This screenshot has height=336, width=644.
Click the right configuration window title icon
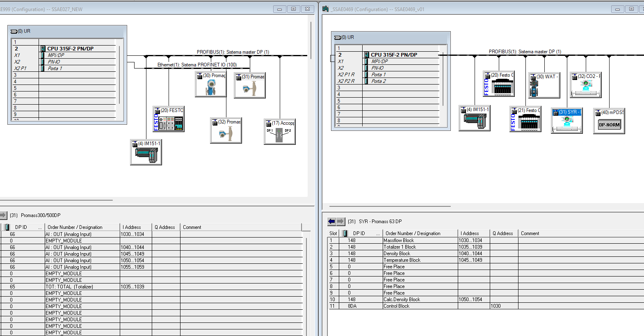click(x=325, y=9)
